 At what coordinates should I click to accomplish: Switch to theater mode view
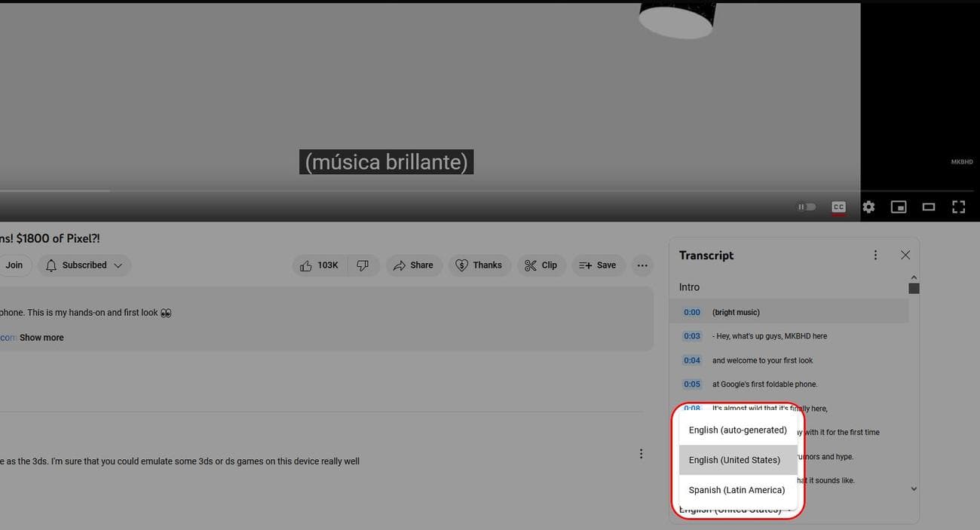point(929,207)
